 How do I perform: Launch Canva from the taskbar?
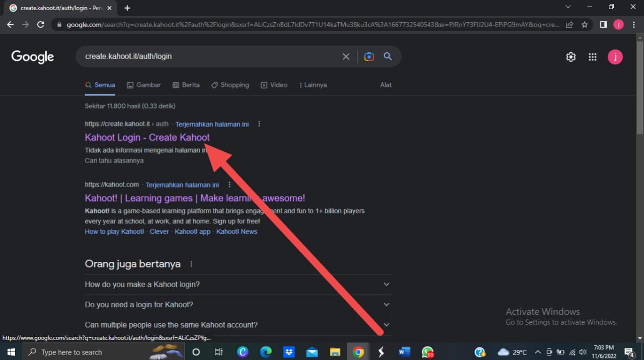click(x=243, y=352)
